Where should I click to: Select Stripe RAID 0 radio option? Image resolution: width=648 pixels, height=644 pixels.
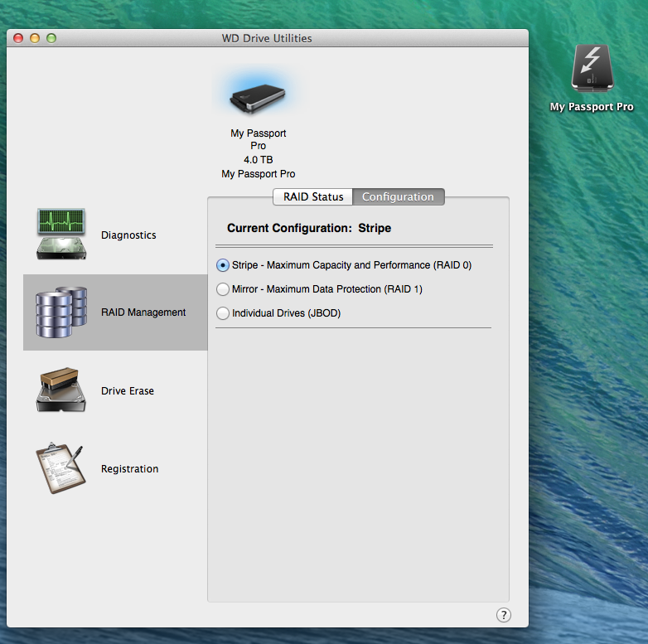[222, 265]
